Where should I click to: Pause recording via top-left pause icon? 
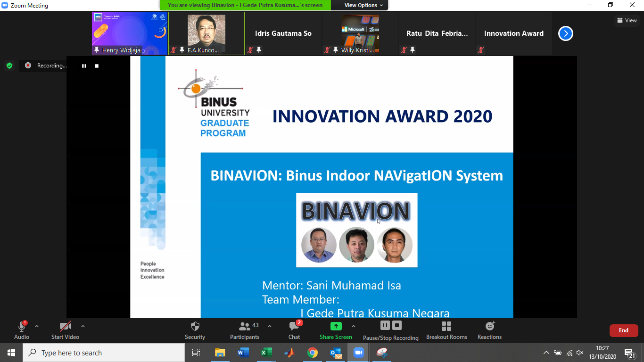pyautogui.click(x=84, y=66)
